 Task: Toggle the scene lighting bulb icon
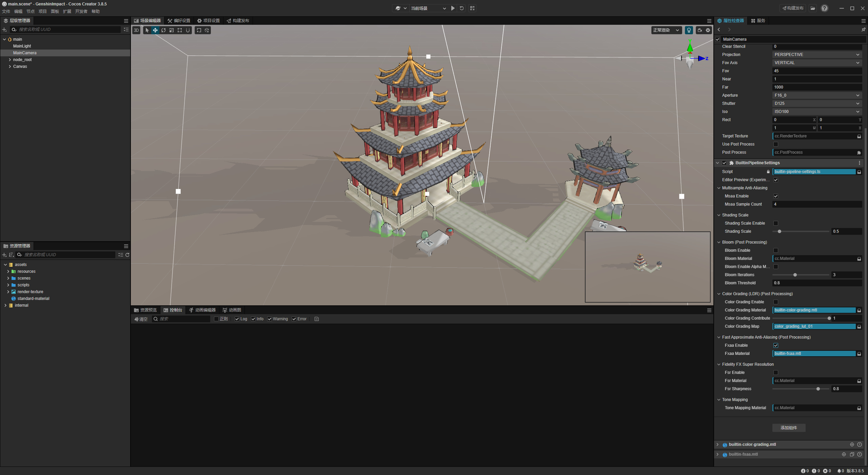point(689,30)
